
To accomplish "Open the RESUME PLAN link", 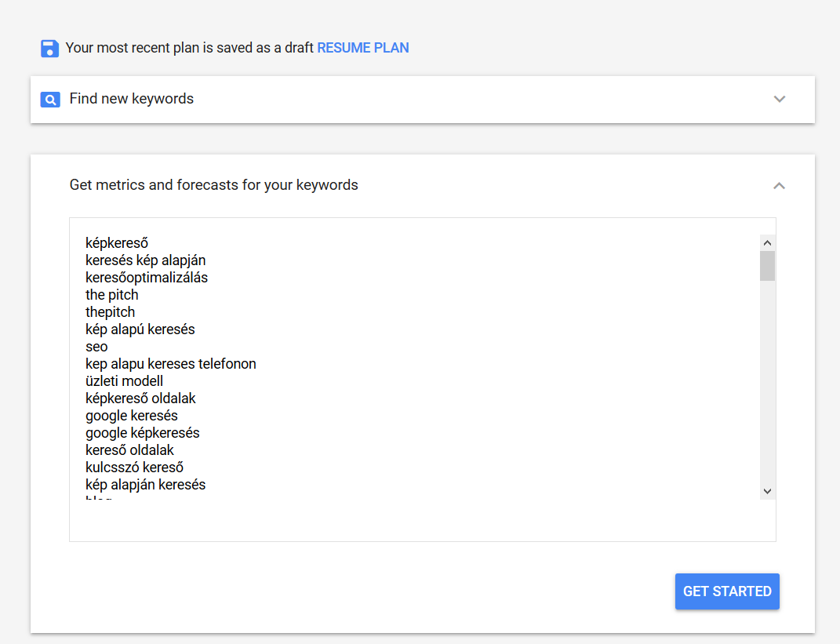I will pyautogui.click(x=362, y=48).
